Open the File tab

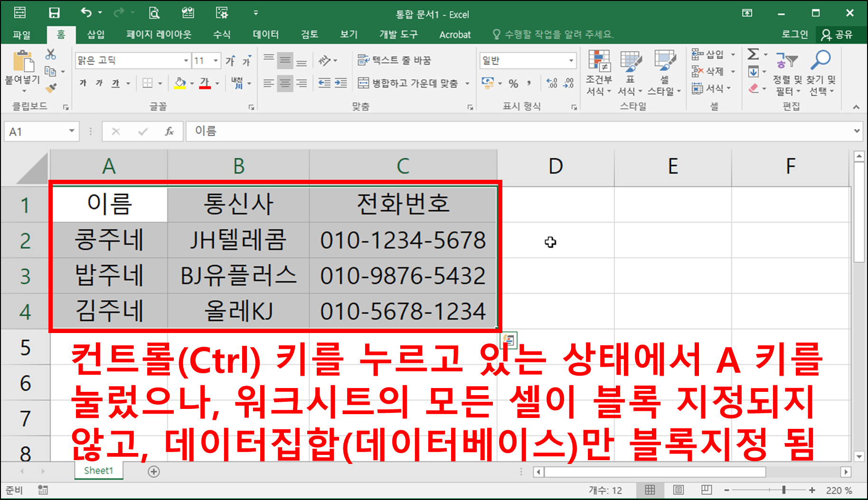coord(22,35)
